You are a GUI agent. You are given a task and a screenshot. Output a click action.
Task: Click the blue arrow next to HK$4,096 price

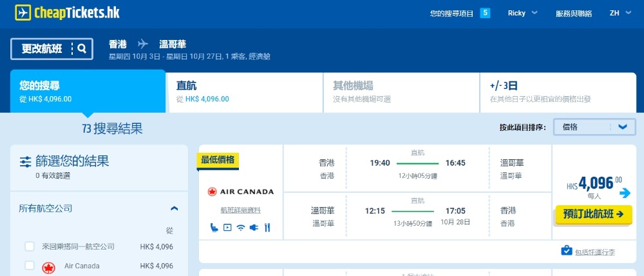tap(625, 193)
